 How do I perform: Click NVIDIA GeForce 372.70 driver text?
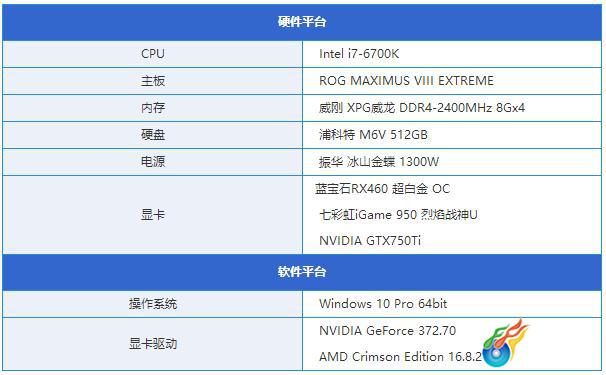tap(388, 331)
